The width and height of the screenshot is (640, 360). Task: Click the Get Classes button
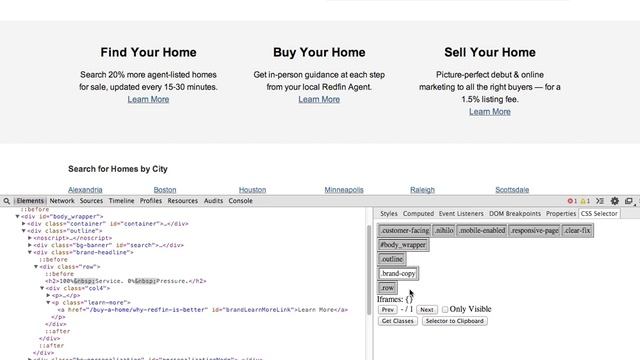pyautogui.click(x=398, y=321)
